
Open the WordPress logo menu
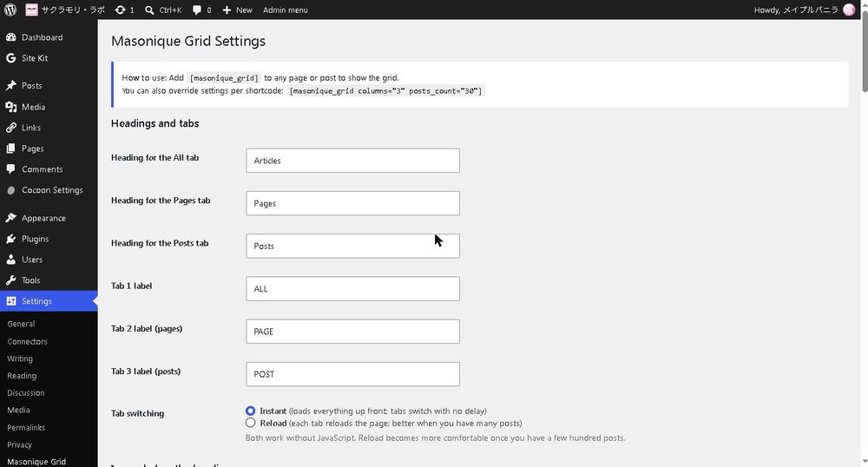(x=10, y=10)
